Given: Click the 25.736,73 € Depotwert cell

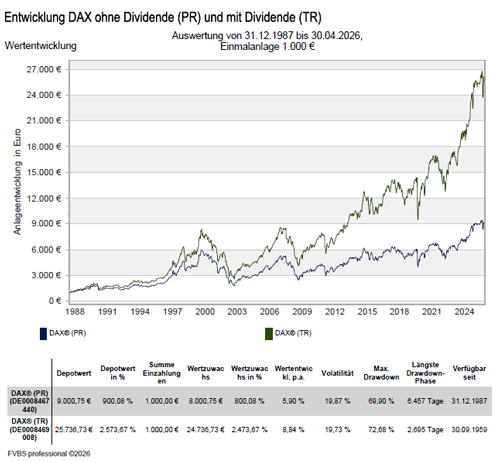Looking at the screenshot, I should (x=74, y=430).
